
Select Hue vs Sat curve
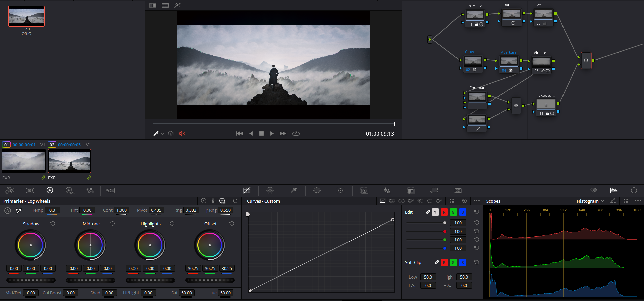(x=401, y=201)
